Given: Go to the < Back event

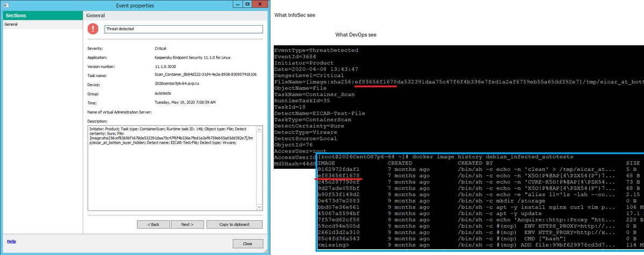Looking at the screenshot, I should click(x=153, y=224).
